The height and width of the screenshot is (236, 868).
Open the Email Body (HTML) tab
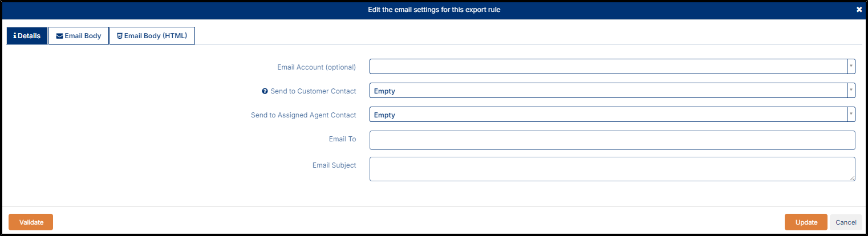(152, 36)
